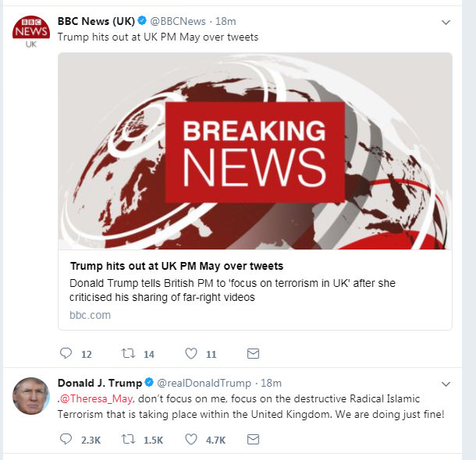Like Trump's tweet with 4.7K likes
This screenshot has height=460, width=476.
191,439
